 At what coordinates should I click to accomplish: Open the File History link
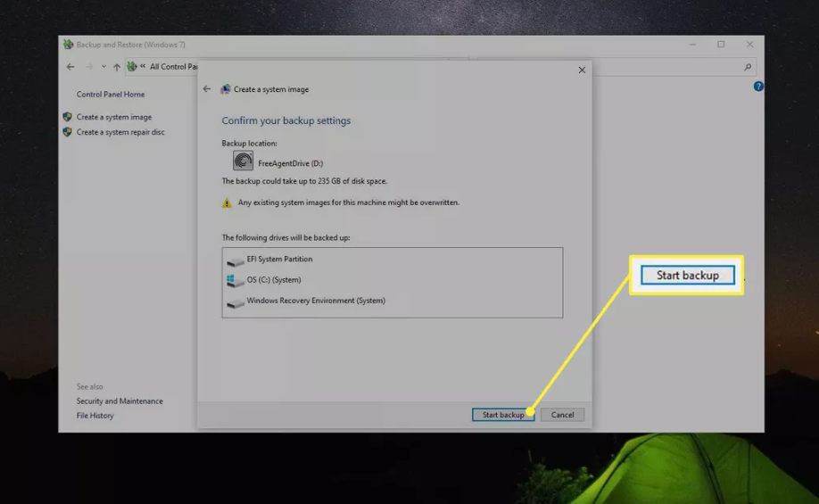tap(95, 416)
